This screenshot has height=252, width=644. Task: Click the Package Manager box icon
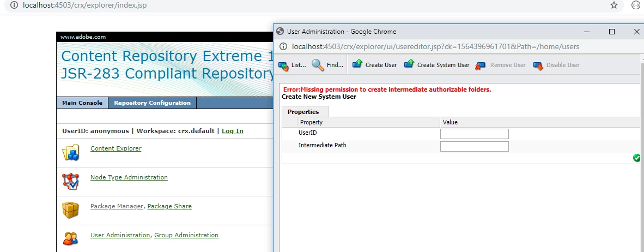click(x=70, y=210)
